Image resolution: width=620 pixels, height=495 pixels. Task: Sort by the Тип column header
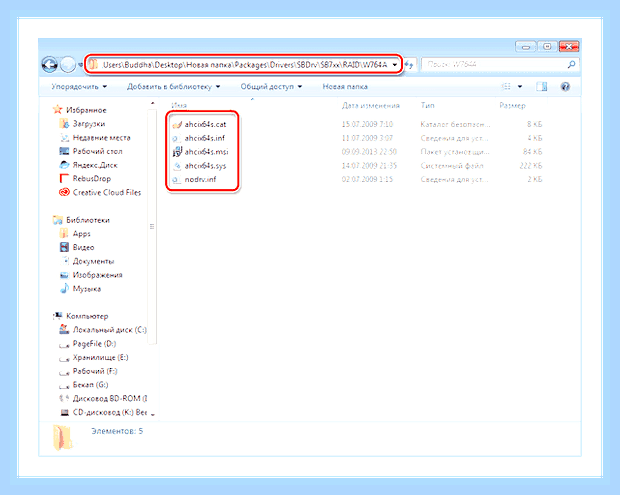coord(427,106)
